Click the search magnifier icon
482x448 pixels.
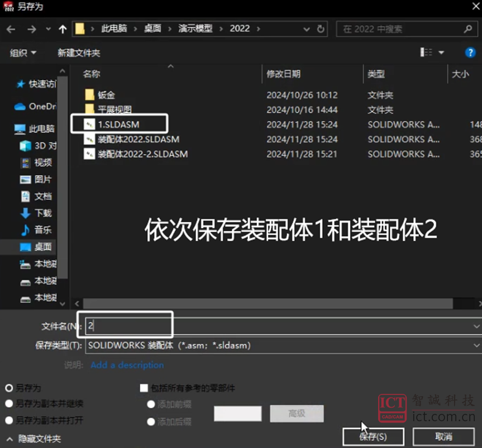click(x=468, y=29)
